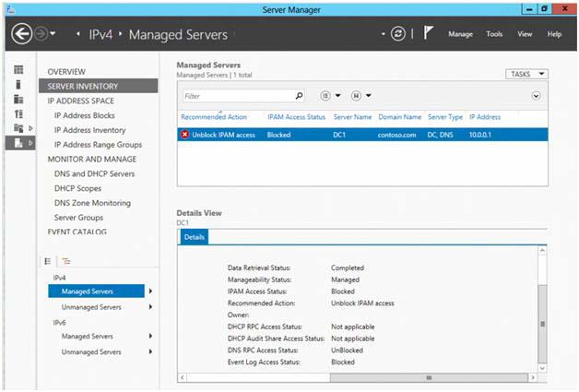Click the search magnifier in the Filter box
This screenshot has width=579, height=392.
tap(299, 96)
